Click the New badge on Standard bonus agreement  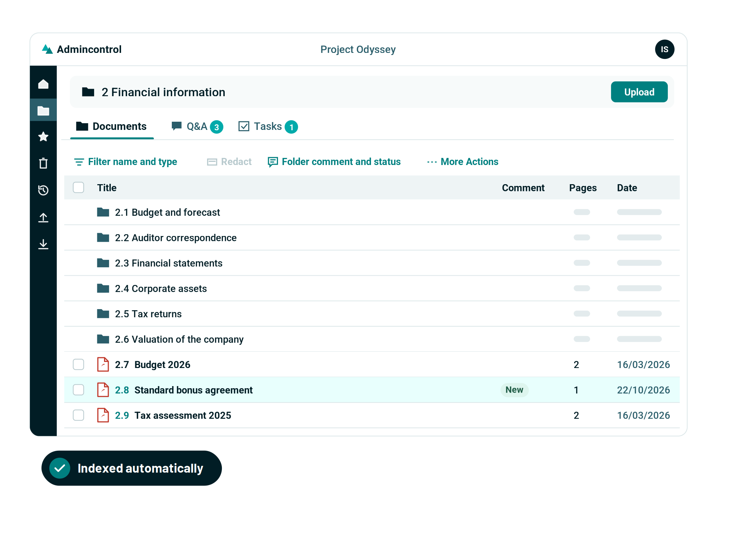click(x=514, y=390)
